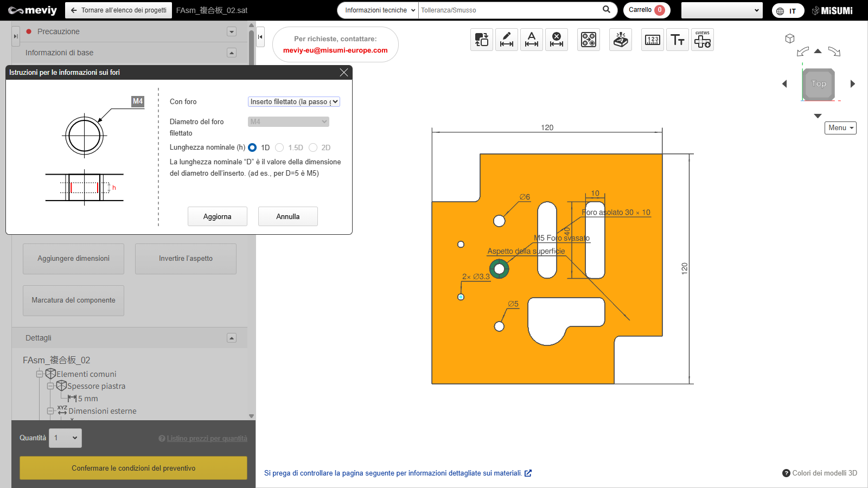Collapse the Dettagli section
Viewport: 868px width, 488px height.
[x=232, y=338]
